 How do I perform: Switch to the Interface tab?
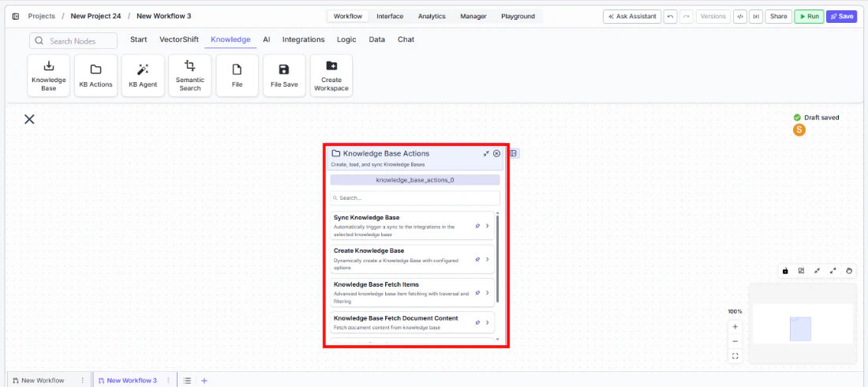point(390,17)
